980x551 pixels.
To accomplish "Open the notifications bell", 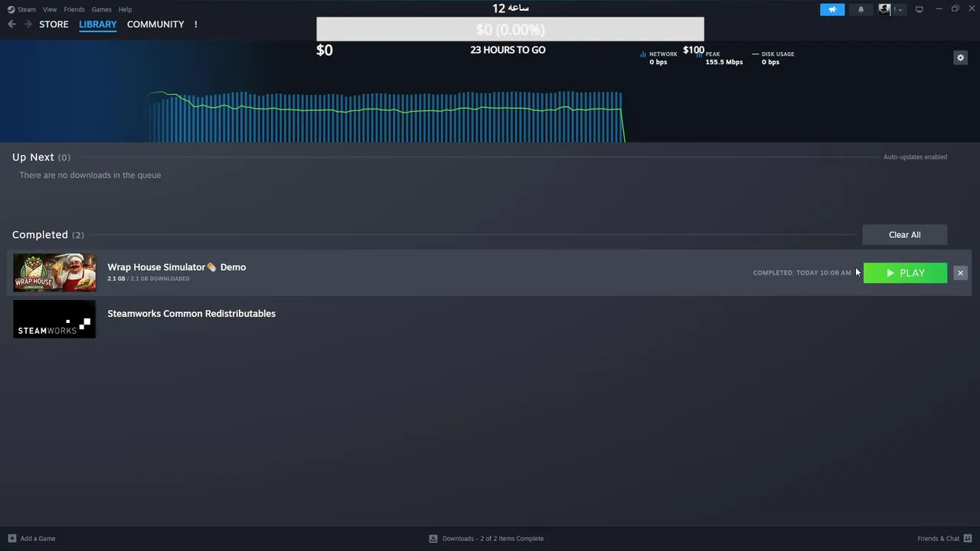I will click(861, 9).
